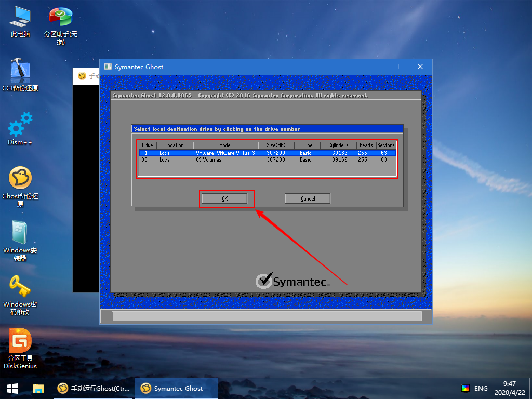Screen dimensions: 532x399
Task: Switch the ENG input language indicator
Action: (x=481, y=389)
